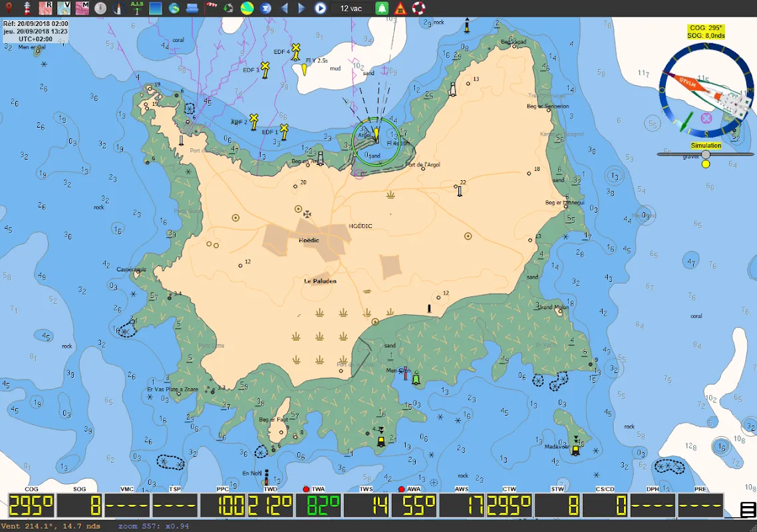Click the Simulation slider handle

click(x=706, y=154)
